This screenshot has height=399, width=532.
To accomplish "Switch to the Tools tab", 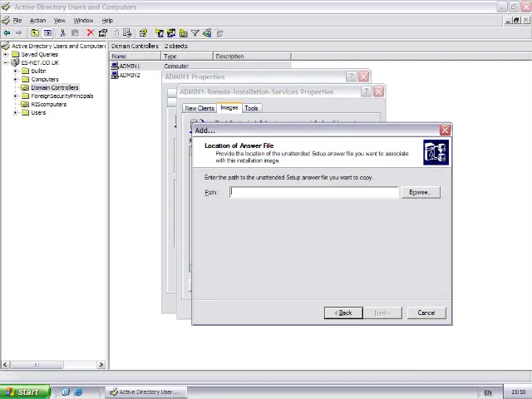I will (x=251, y=108).
